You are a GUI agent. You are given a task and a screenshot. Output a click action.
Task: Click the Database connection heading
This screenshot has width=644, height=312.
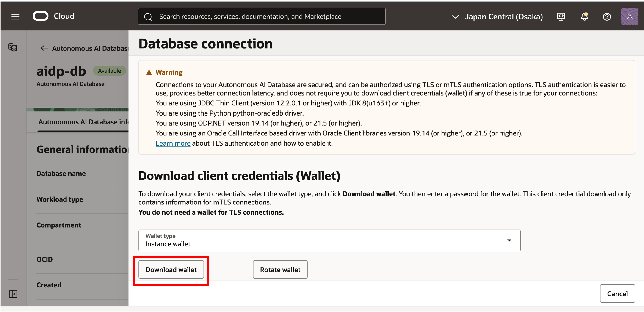pos(205,44)
